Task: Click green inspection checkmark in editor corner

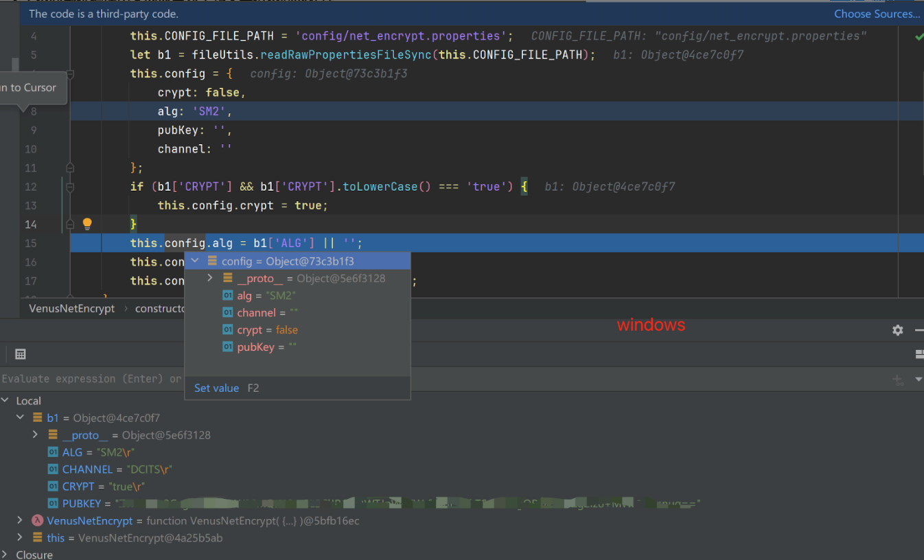Action: 919,36
